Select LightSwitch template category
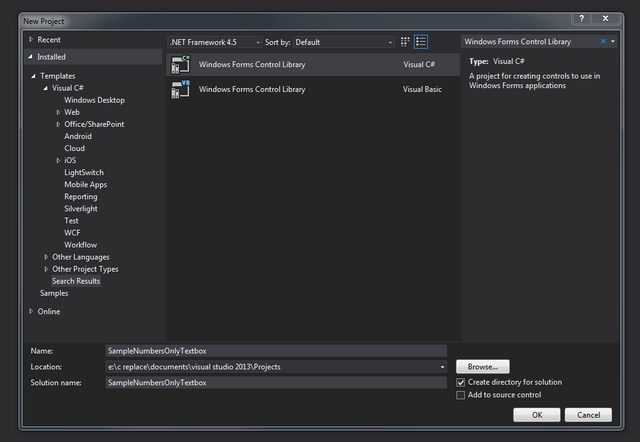 click(x=84, y=172)
